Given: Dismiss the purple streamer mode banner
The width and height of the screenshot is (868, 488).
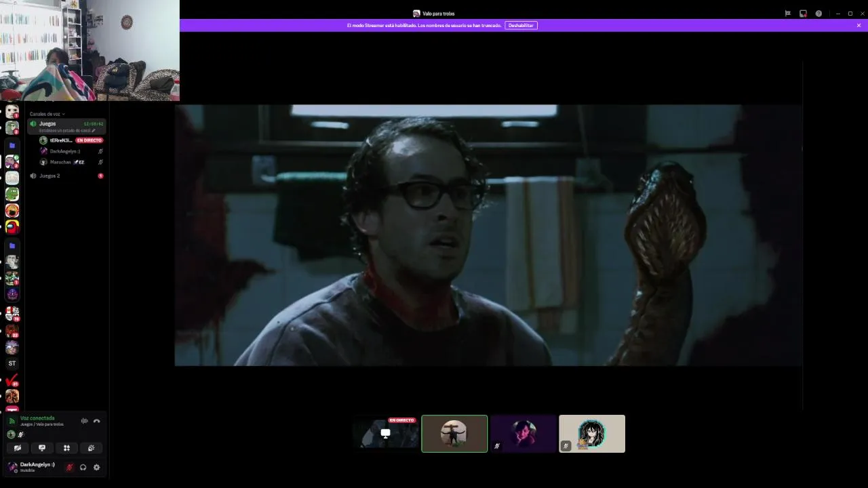Looking at the screenshot, I should coord(859,25).
